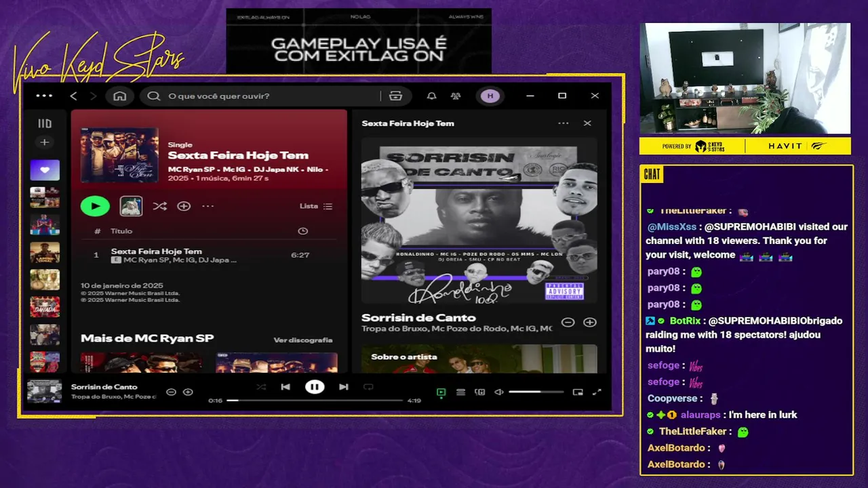This screenshot has width=868, height=488.
Task: Open sidebar playlist under Liked Songs
Action: click(45, 197)
